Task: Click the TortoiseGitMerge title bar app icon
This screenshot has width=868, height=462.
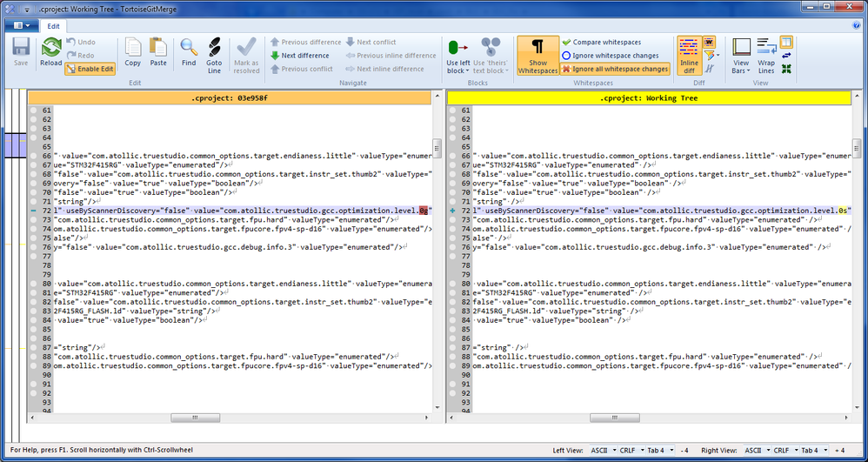Action: (10, 9)
